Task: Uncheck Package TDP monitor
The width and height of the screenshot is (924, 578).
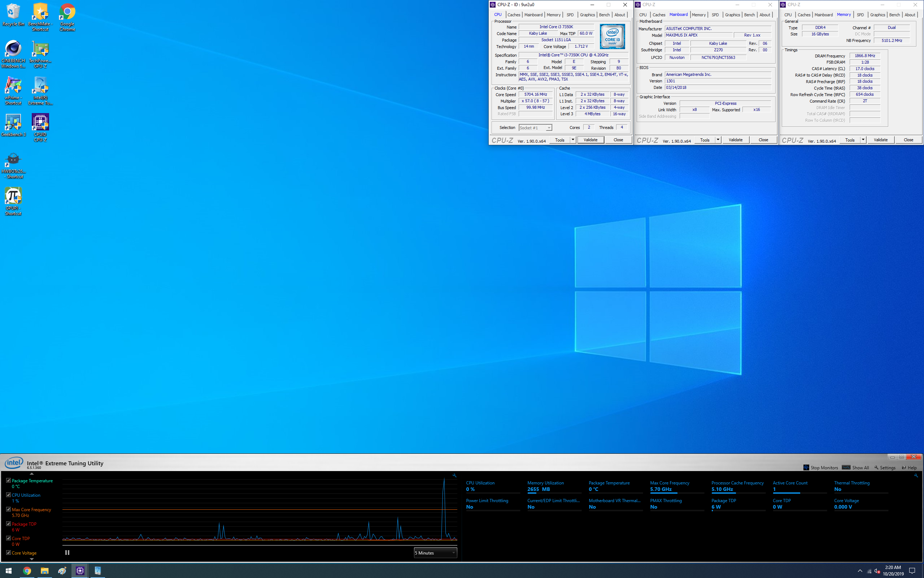Action: pos(8,524)
